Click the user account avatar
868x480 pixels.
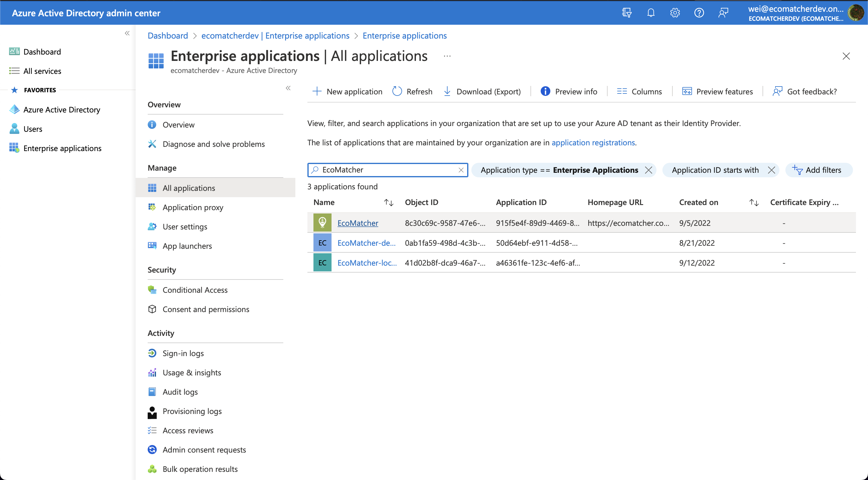(x=856, y=13)
